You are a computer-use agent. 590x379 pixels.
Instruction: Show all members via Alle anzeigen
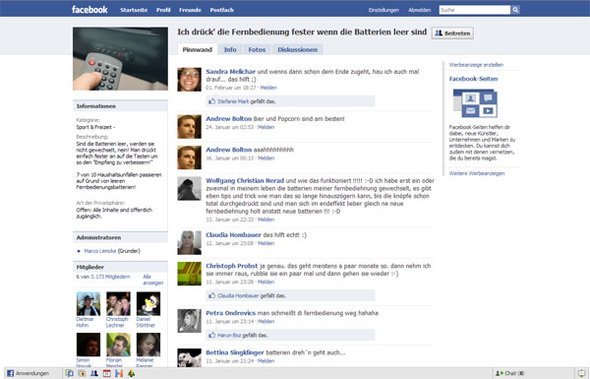coord(153,280)
